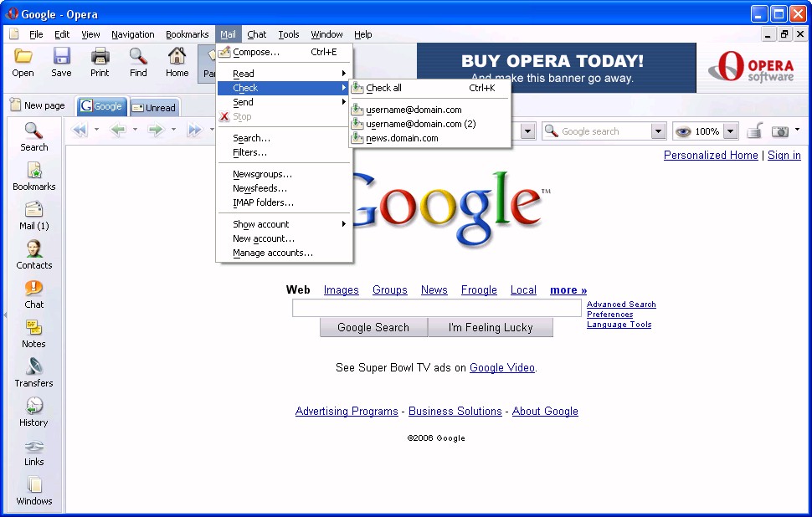Open the Bookmarks panel in sidebar
The width and height of the screenshot is (812, 517).
coord(34,176)
